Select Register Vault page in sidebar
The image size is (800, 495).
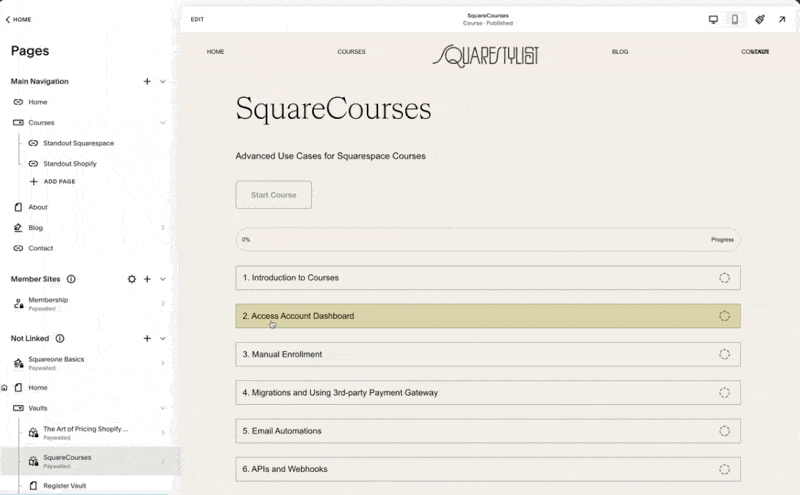point(65,486)
